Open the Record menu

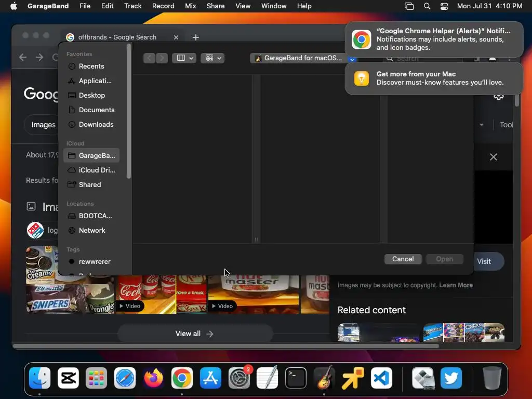click(163, 6)
